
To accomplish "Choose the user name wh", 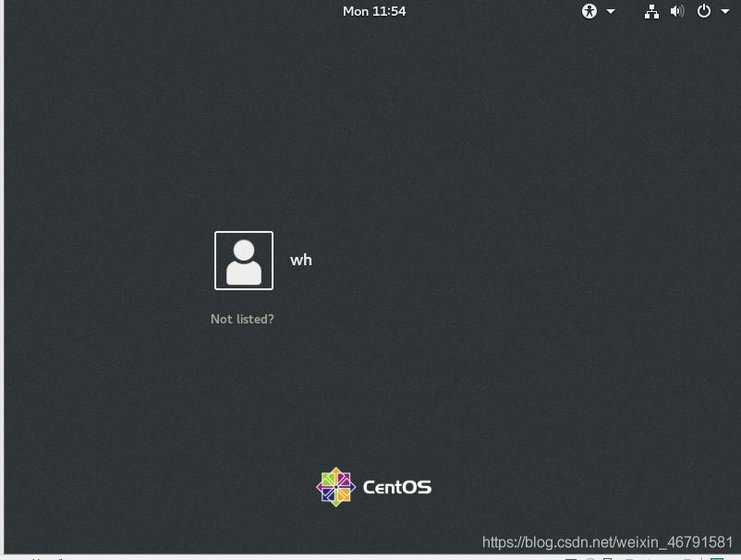I will click(301, 260).
